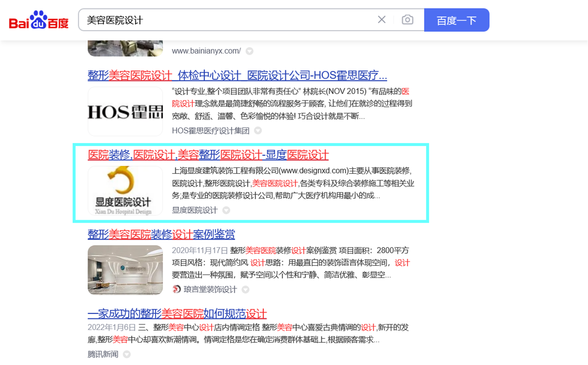Open the 一家成功的整形美容医院如何规范设计 result

[177, 314]
